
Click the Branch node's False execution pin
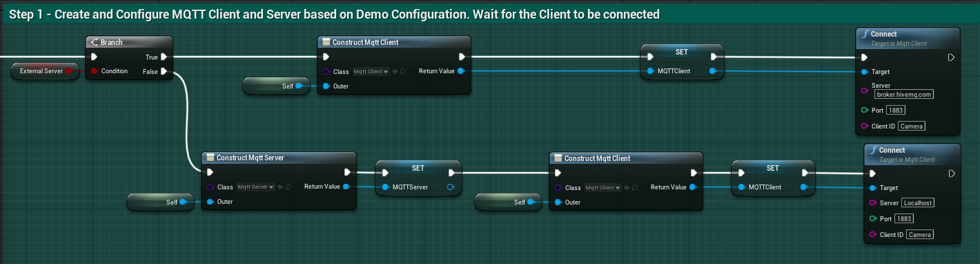164,70
